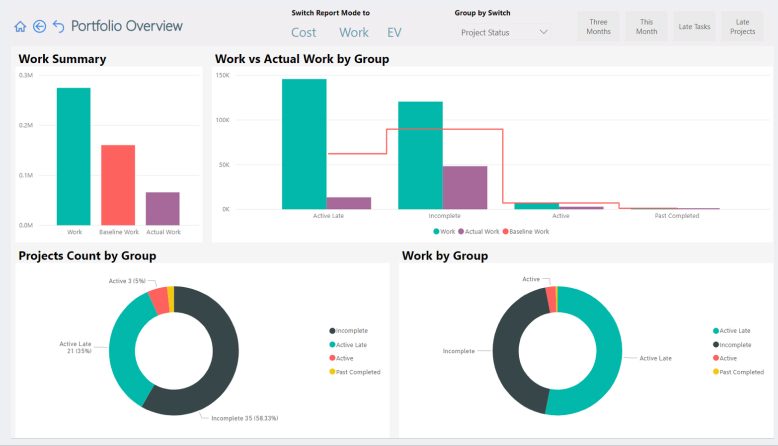Click teal Work legend dot in combo chart
Image resolution: width=778 pixels, height=446 pixels.
(x=436, y=232)
